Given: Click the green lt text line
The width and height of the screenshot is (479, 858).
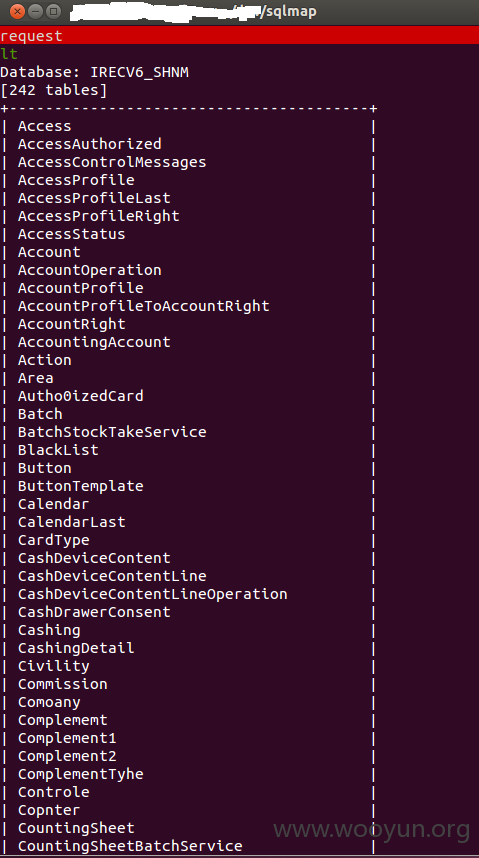Looking at the screenshot, I should 9,54.
